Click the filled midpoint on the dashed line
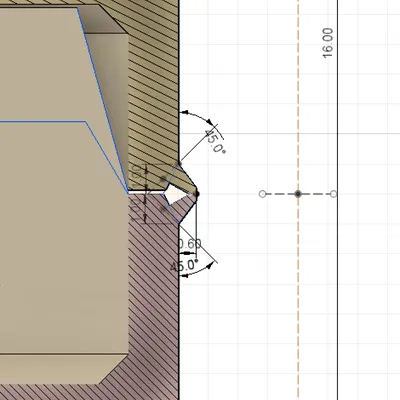Image resolution: width=400 pixels, height=400 pixels. (x=298, y=194)
